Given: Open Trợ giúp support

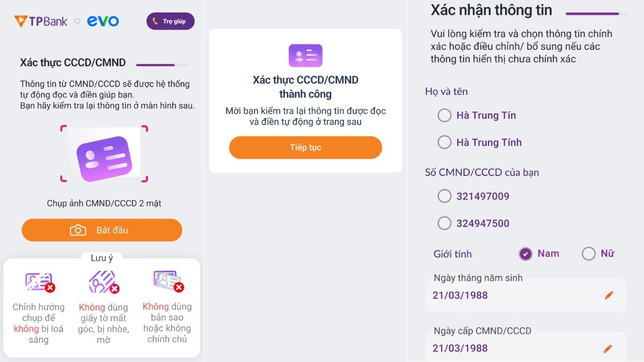Looking at the screenshot, I should tap(170, 20).
